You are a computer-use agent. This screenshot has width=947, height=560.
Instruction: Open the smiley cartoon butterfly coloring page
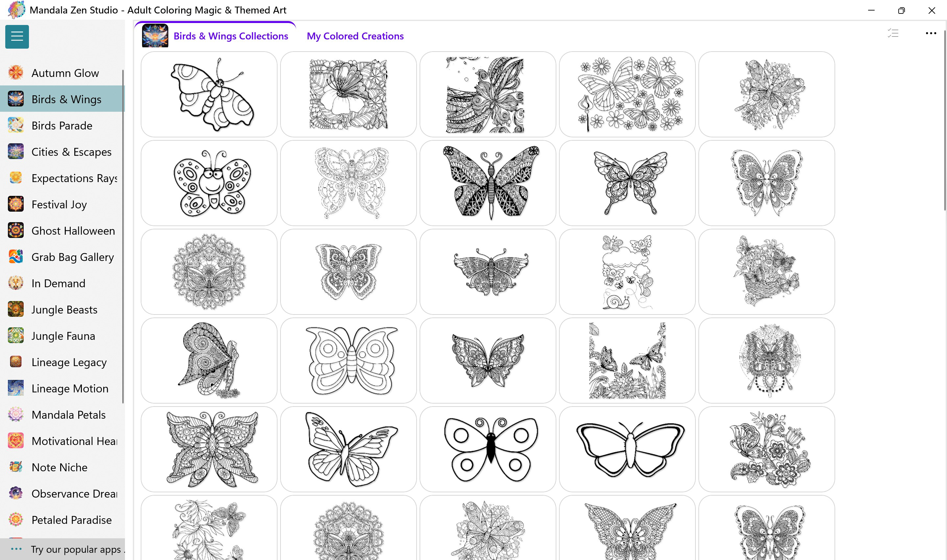pos(208,183)
